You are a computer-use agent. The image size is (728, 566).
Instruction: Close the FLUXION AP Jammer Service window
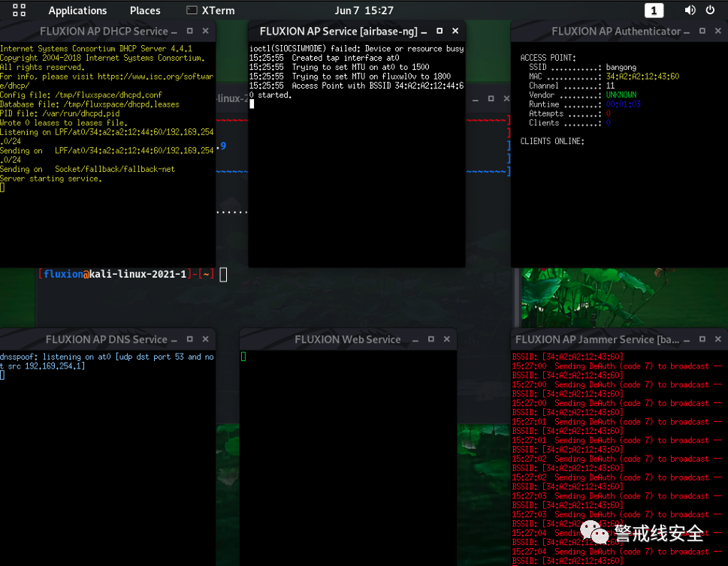click(718, 339)
